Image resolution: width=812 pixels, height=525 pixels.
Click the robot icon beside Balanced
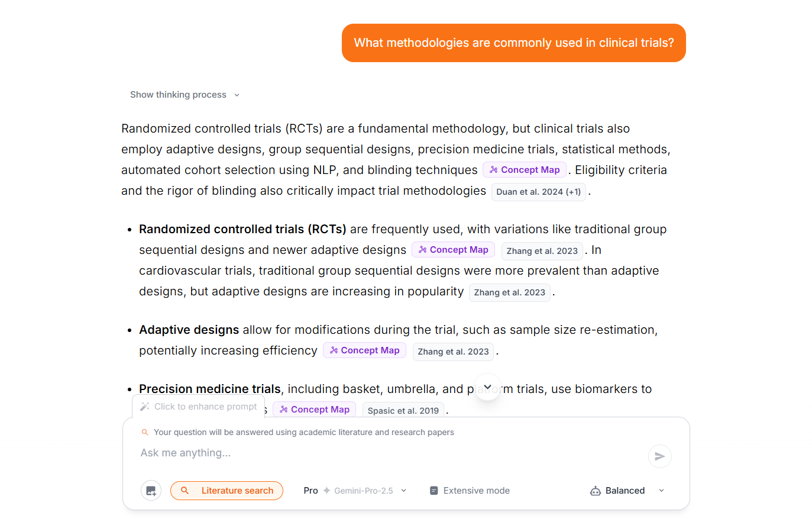(x=595, y=490)
